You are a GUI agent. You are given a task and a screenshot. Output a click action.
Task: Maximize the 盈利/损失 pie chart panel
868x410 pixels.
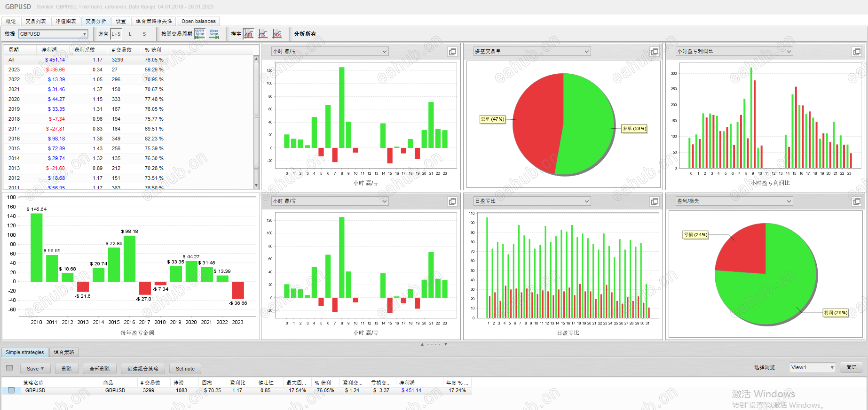[x=857, y=201]
